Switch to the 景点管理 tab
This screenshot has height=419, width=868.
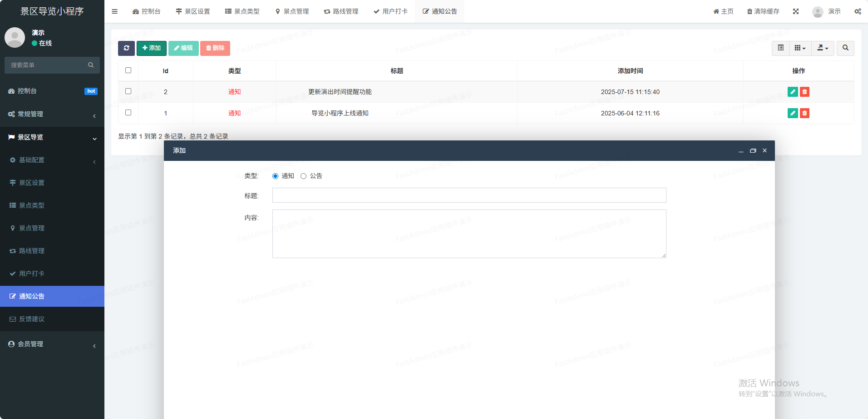click(292, 11)
